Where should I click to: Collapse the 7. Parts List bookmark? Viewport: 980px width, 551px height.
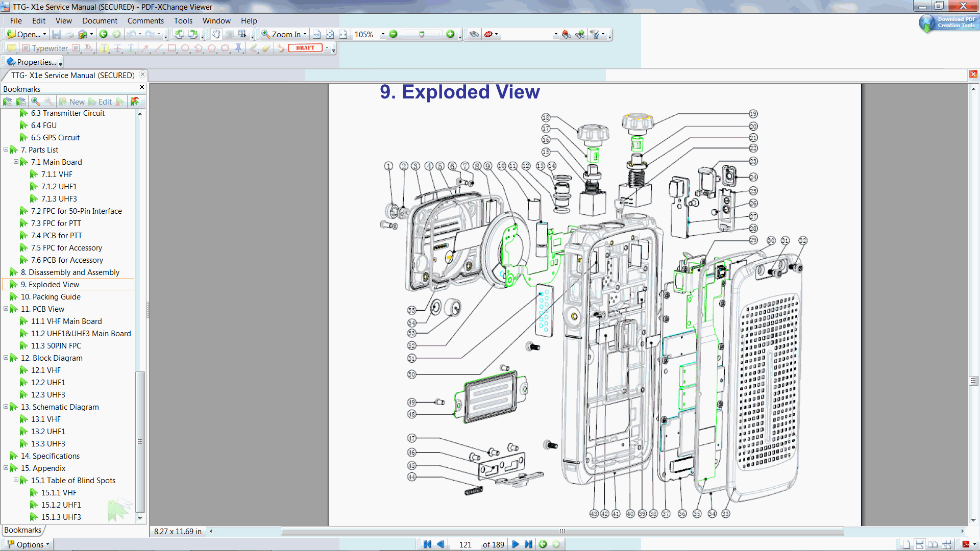[x=6, y=149]
